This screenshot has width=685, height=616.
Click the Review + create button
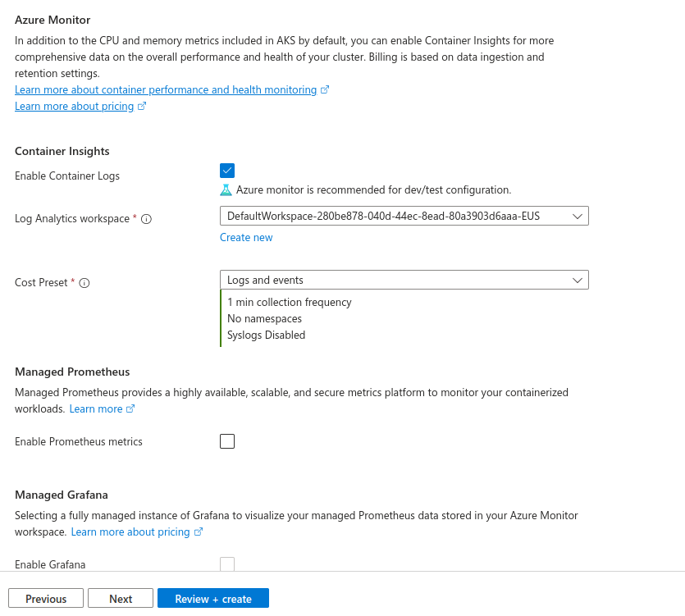(213, 599)
